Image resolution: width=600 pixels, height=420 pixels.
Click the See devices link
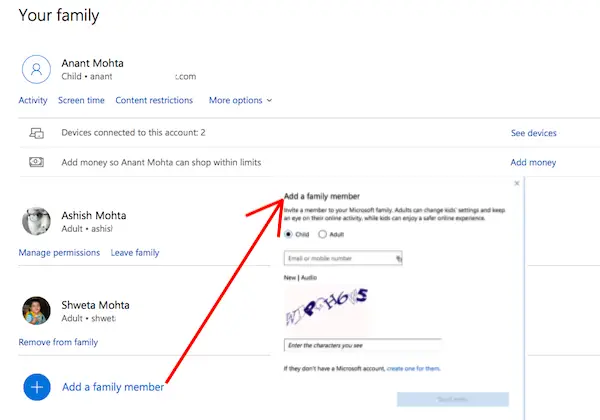pos(533,133)
